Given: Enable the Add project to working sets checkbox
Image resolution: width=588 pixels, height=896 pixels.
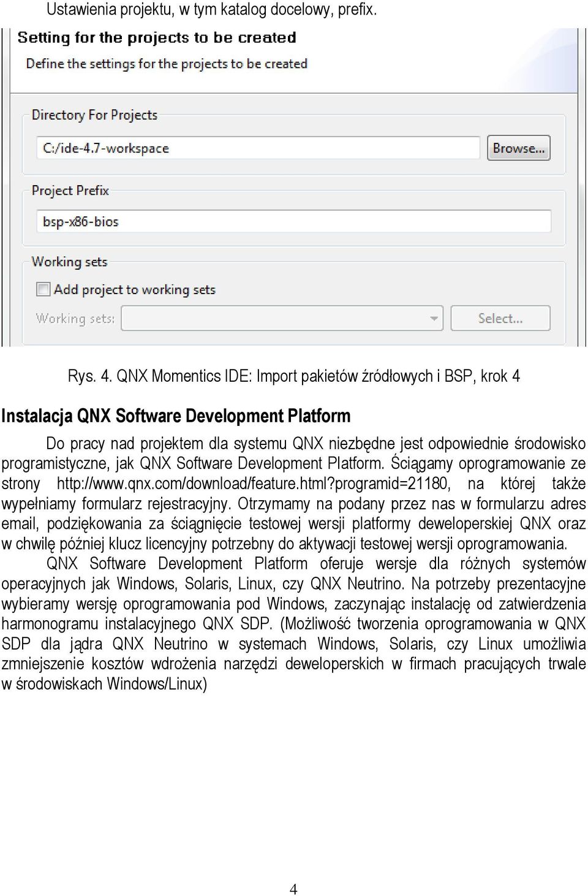Looking at the screenshot, I should click(43, 289).
